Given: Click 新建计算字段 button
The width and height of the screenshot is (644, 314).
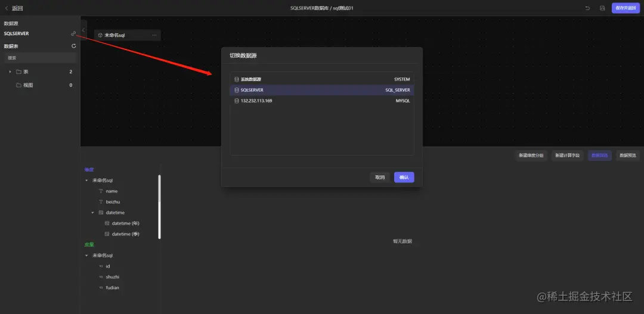Looking at the screenshot, I should point(567,156).
